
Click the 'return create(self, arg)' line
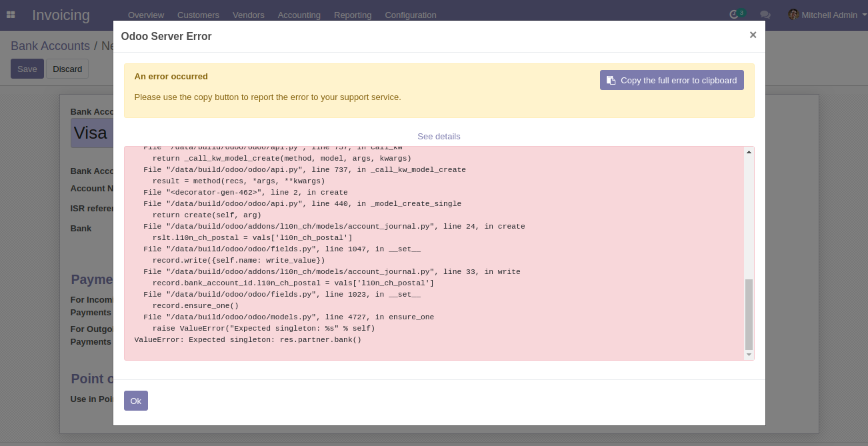coord(207,215)
